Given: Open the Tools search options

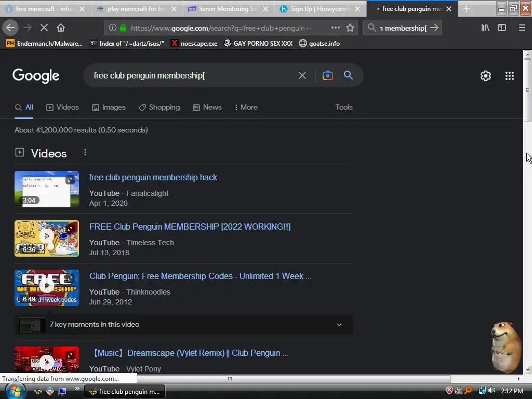Looking at the screenshot, I should point(344,107).
